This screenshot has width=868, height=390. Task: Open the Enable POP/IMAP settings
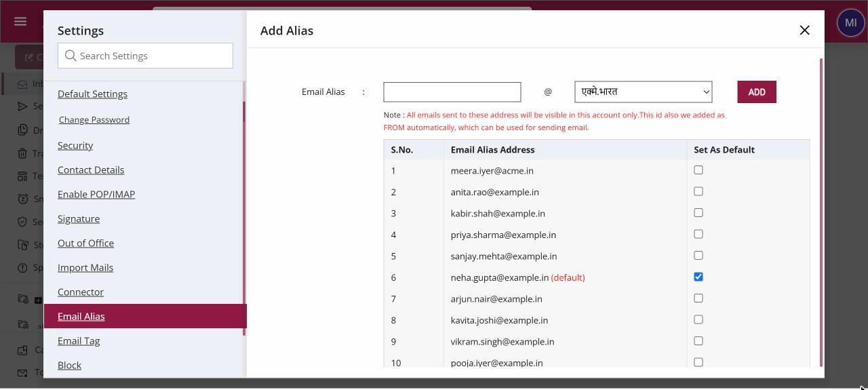coord(96,194)
